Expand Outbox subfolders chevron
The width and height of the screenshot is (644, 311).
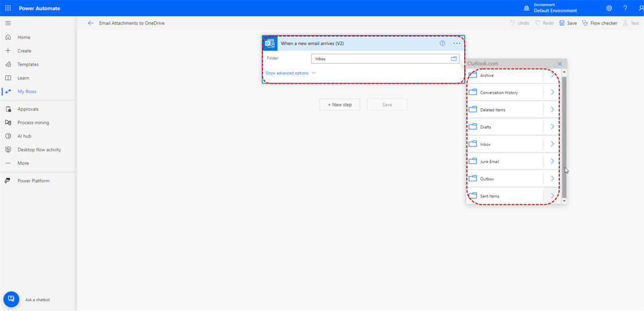pos(552,179)
